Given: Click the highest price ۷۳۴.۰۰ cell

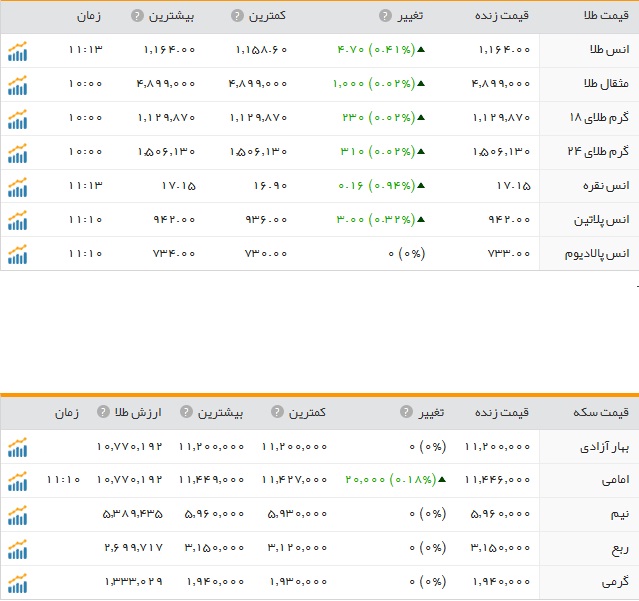Looking at the screenshot, I should pyautogui.click(x=174, y=253).
